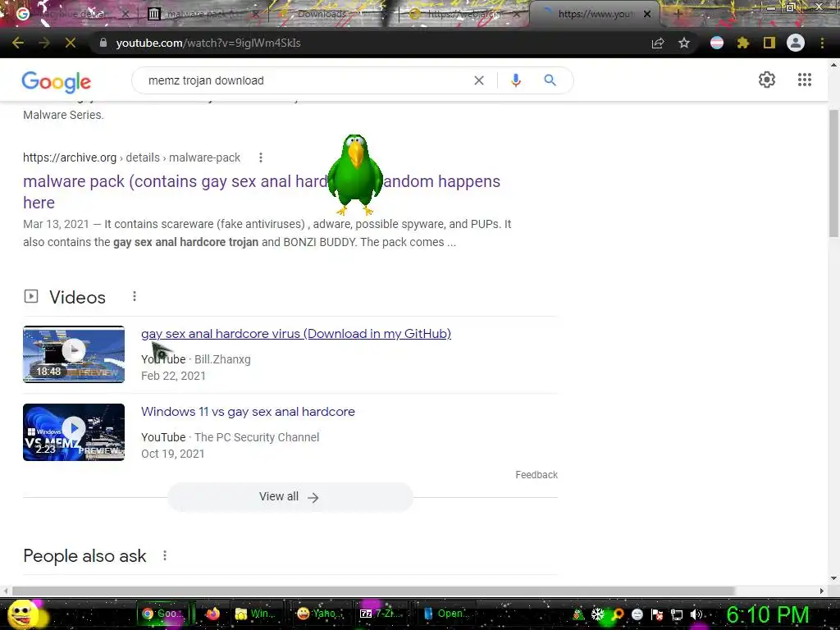This screenshot has height=630, width=840.
Task: Click the View all videos button
Action: [290, 496]
